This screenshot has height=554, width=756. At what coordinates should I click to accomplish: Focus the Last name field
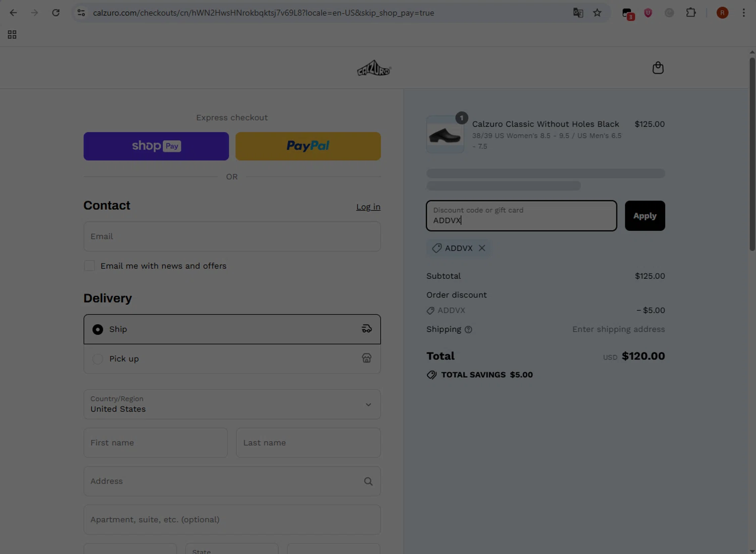point(308,443)
